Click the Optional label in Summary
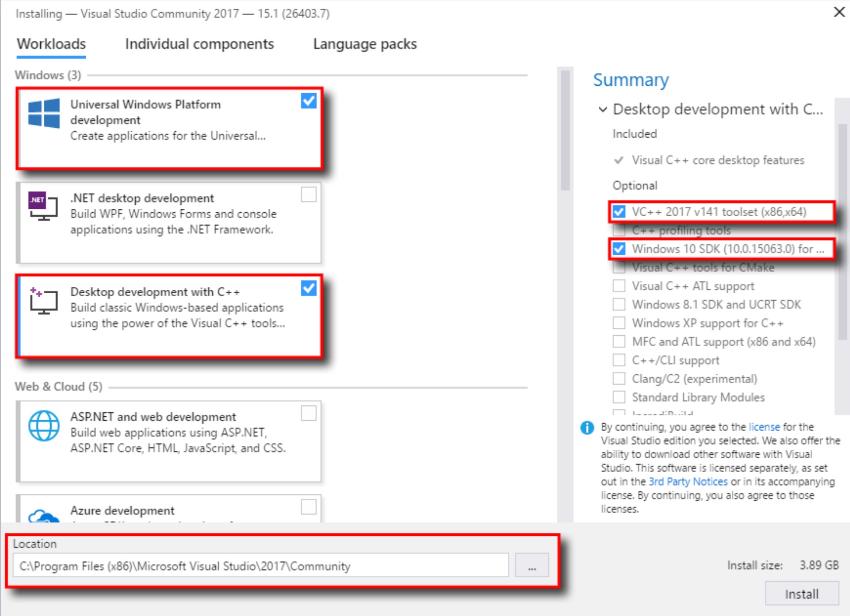This screenshot has height=616, width=850. pos(635,185)
